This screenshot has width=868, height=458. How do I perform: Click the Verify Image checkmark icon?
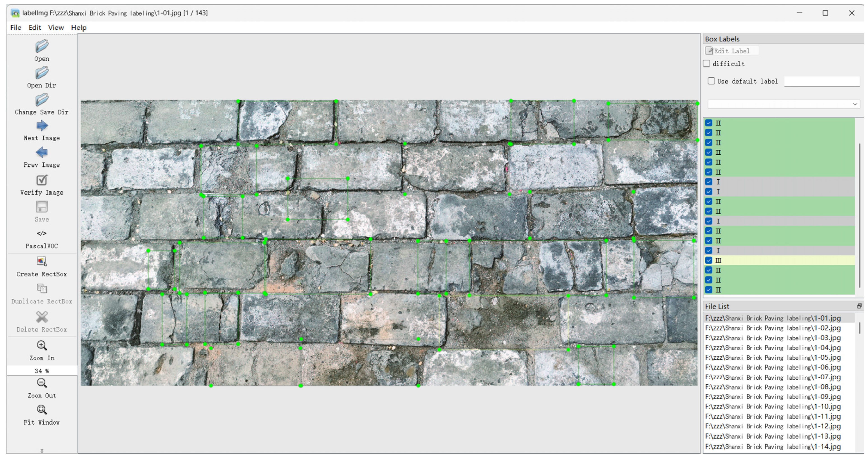pos(42,180)
